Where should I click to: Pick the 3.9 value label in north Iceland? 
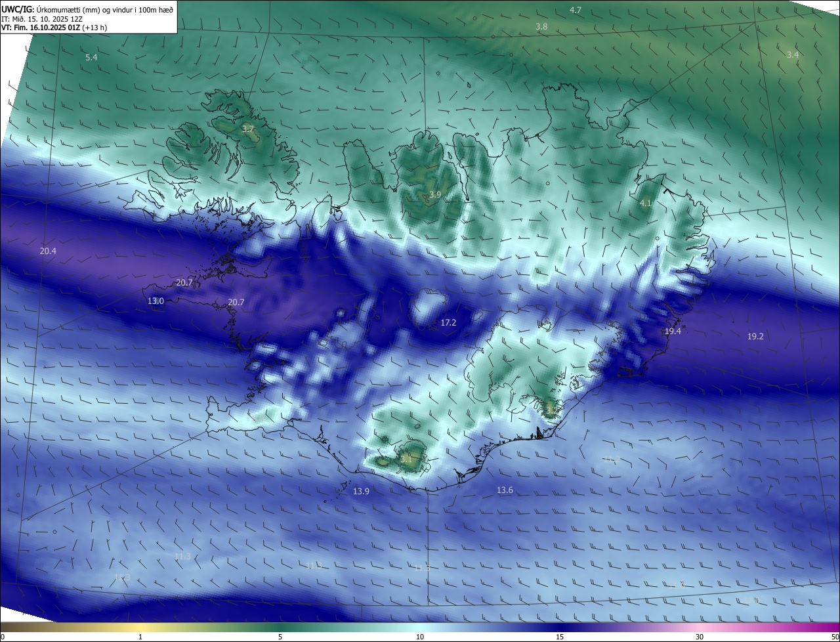coord(435,194)
